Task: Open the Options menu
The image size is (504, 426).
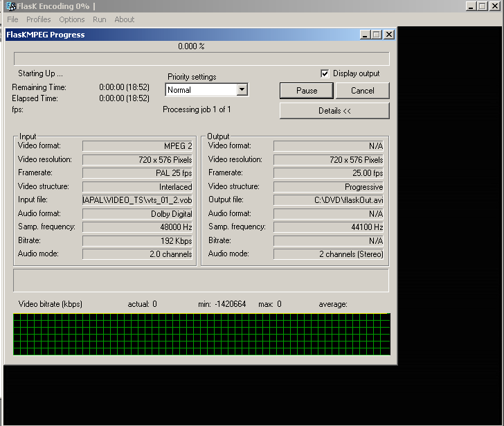Action: click(72, 19)
